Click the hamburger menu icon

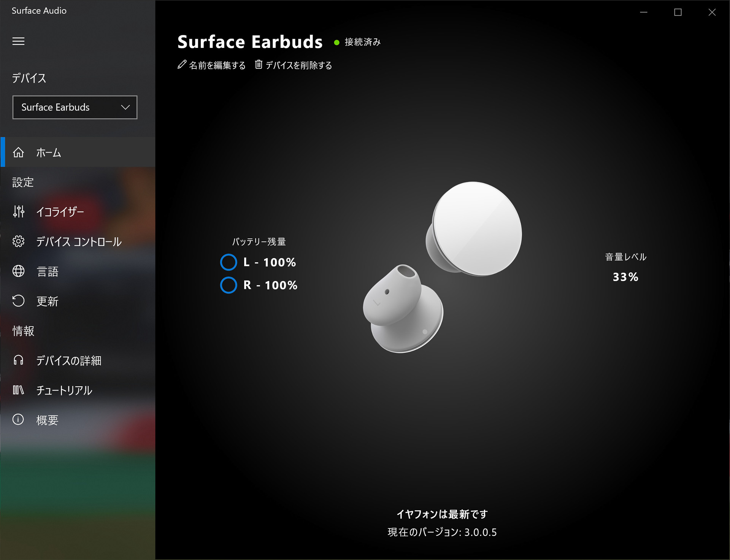tap(18, 41)
